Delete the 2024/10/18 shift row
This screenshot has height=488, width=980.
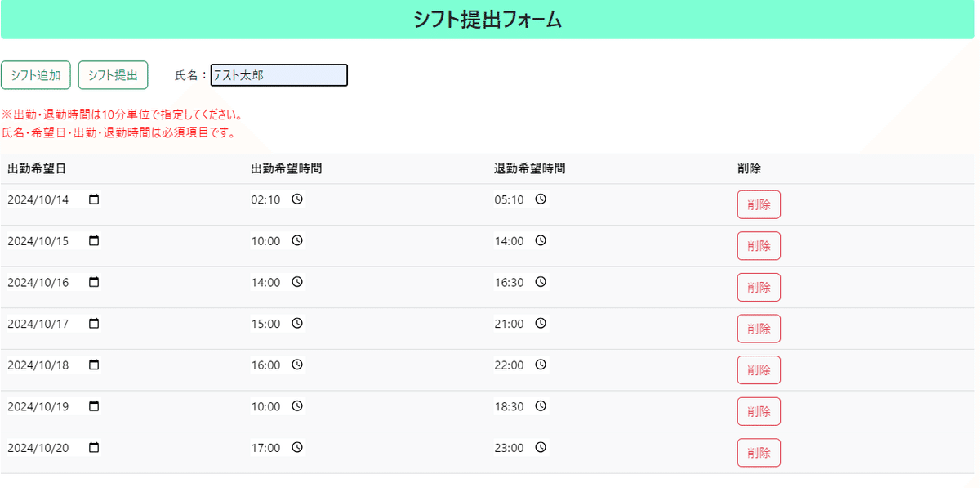point(759,370)
